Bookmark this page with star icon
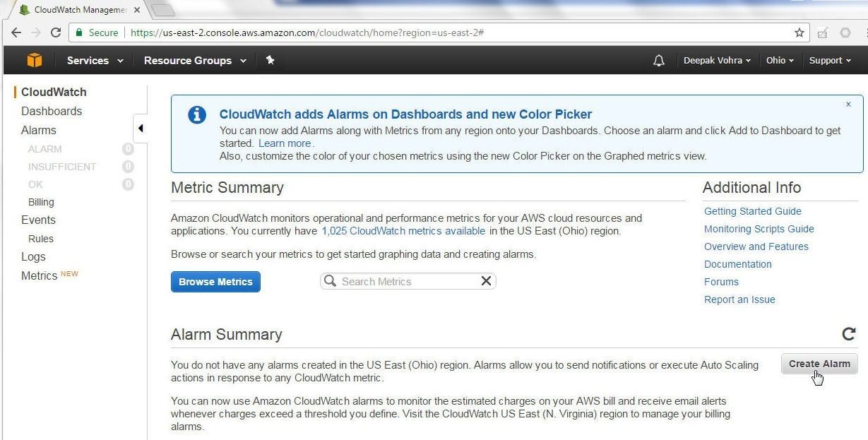This screenshot has width=868, height=440. click(x=799, y=32)
